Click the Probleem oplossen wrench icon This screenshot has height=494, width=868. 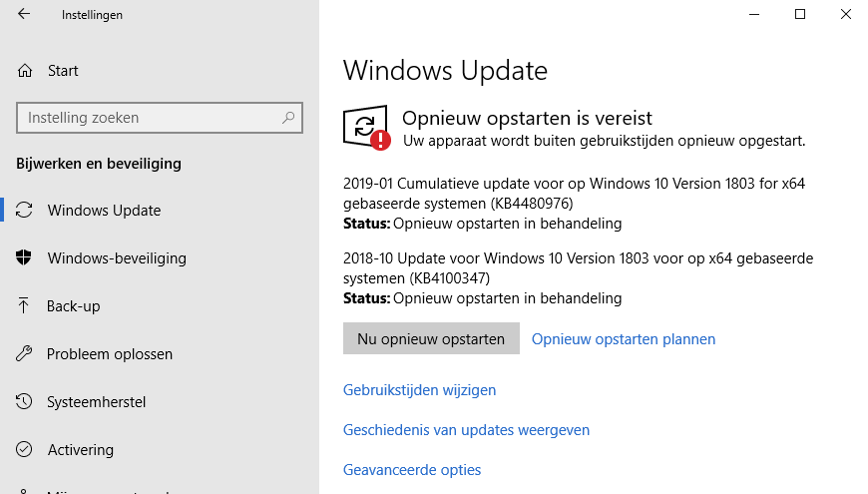(25, 354)
